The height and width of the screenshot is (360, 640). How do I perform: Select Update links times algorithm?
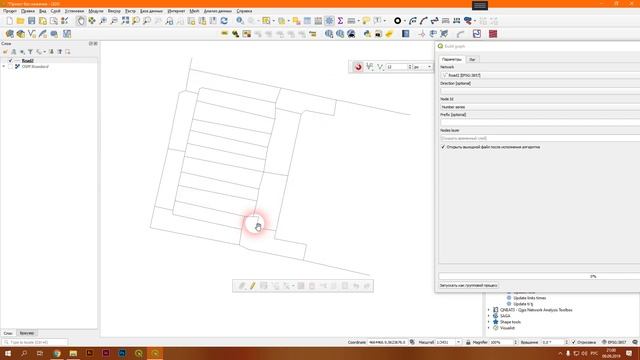(529, 298)
